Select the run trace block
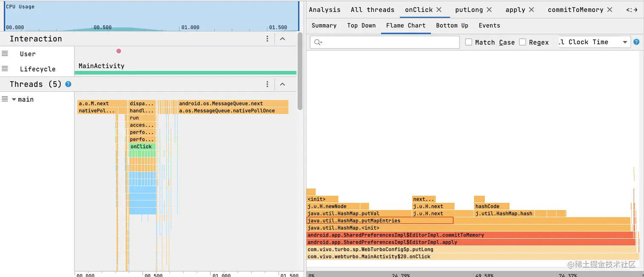The height and width of the screenshot is (277, 644). (x=142, y=118)
